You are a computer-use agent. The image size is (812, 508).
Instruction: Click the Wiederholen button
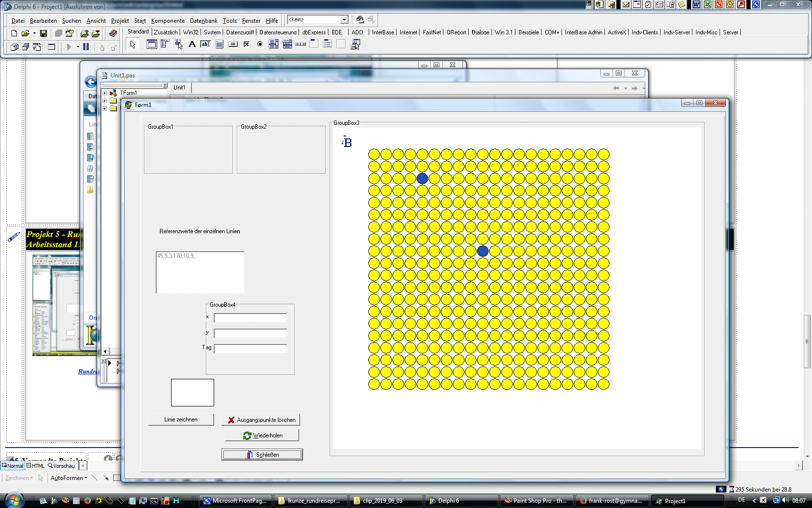[262, 435]
